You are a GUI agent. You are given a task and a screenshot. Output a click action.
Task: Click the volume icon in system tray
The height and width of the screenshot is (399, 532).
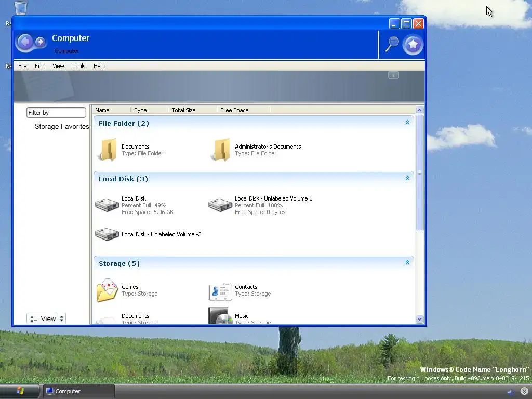pyautogui.click(x=511, y=392)
